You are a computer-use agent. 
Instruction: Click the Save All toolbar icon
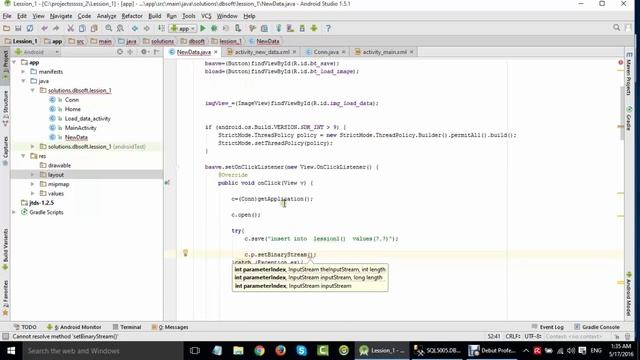(18, 28)
